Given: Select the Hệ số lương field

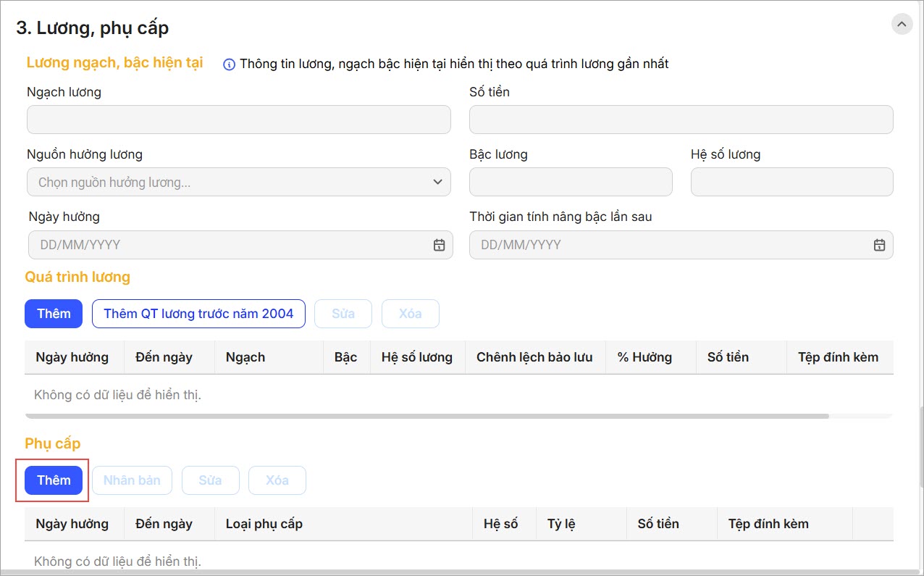Looking at the screenshot, I should click(791, 182).
